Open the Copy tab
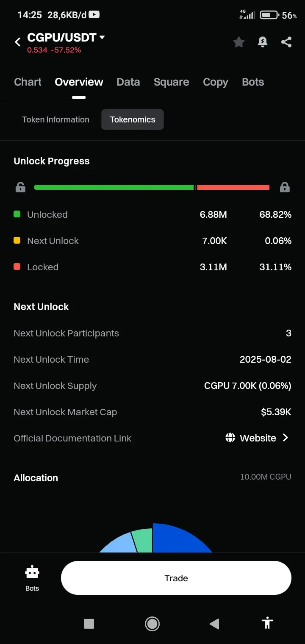The image size is (305, 644). (216, 82)
